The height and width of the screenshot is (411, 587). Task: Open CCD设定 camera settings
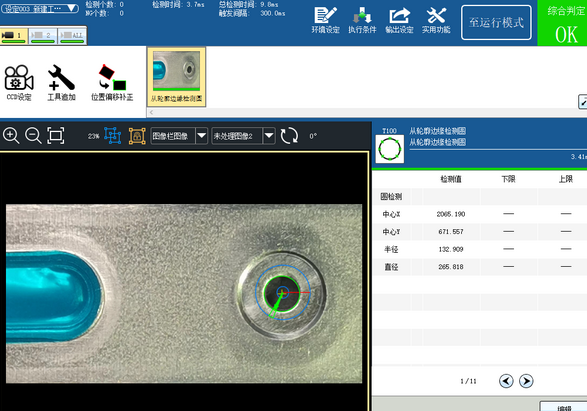coord(19,83)
